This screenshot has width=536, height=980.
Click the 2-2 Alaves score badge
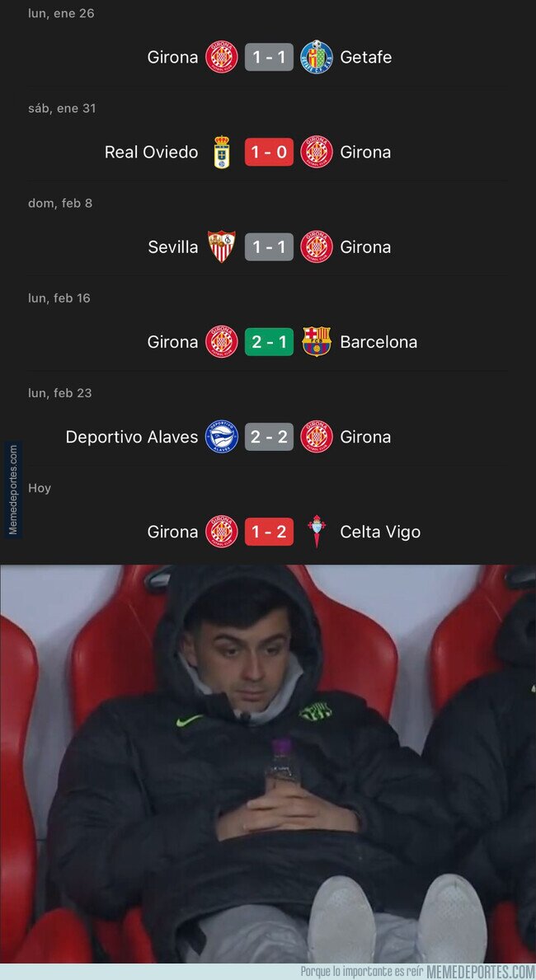pos(269,436)
